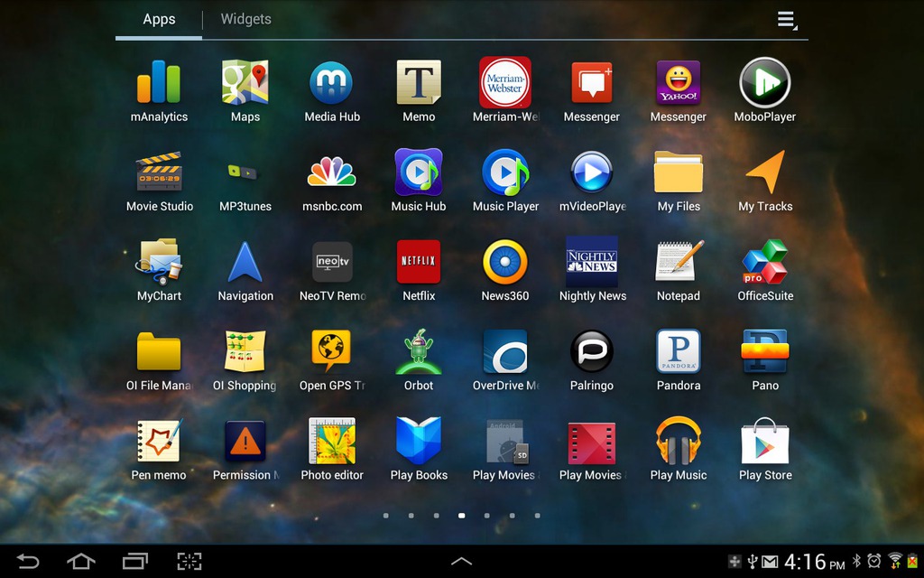The image size is (924, 578).
Task: Tap the Bluetooth status icon
Action: (857, 561)
